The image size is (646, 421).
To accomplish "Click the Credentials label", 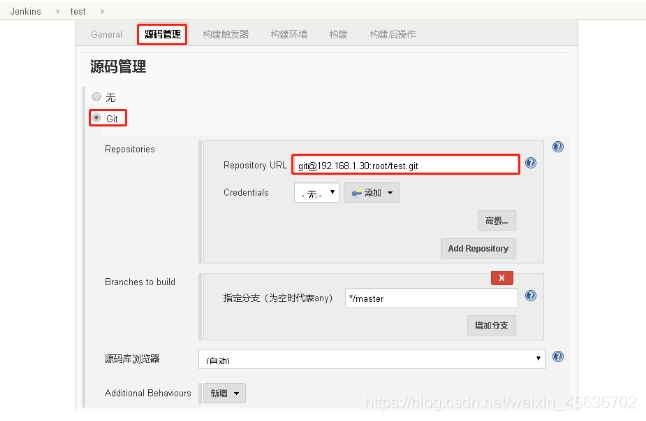I will pos(246,193).
